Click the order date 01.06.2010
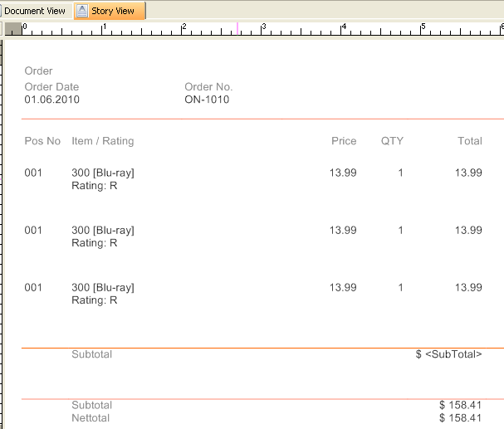The height and width of the screenshot is (429, 504). coord(52,100)
